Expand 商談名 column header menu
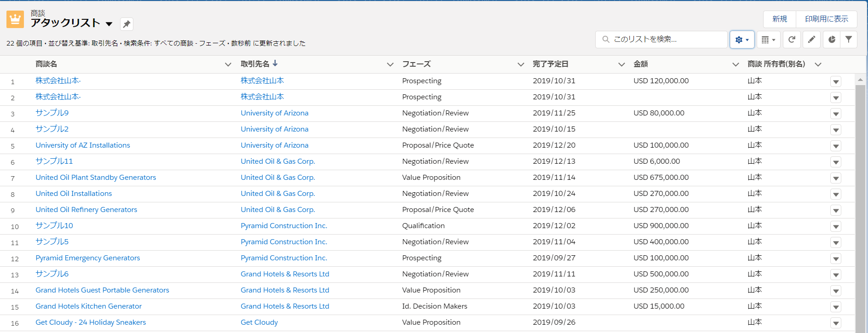Screen dimensions: 868x333 [228, 64]
